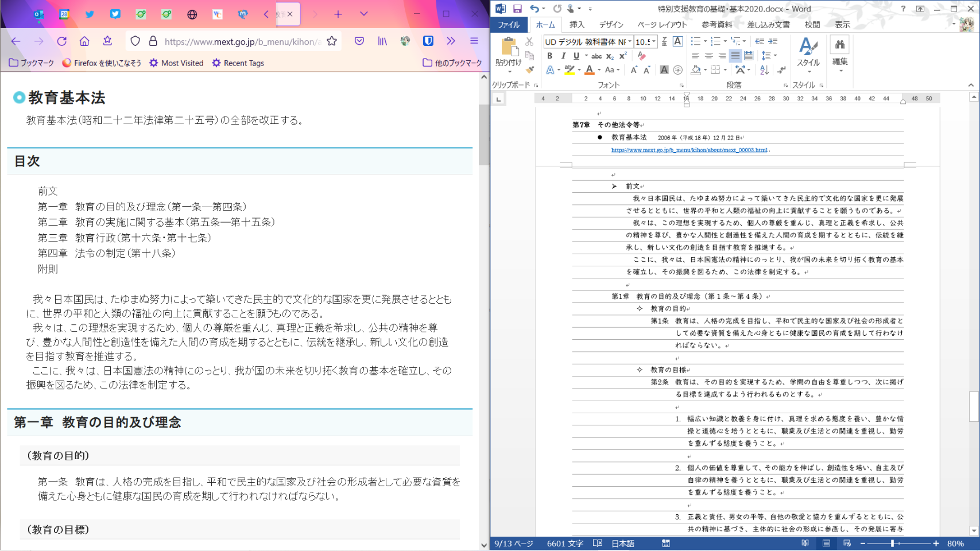Click the mext.go.jp hyperlink in the document

(x=689, y=150)
